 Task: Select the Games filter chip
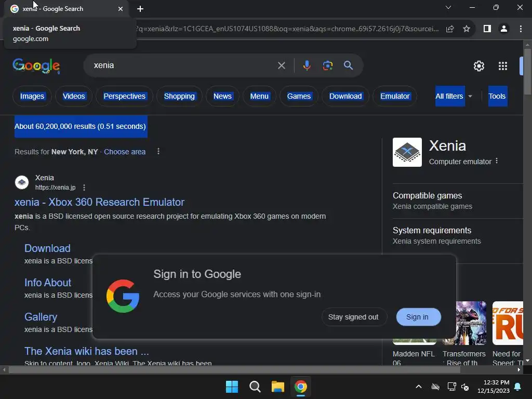(x=299, y=96)
